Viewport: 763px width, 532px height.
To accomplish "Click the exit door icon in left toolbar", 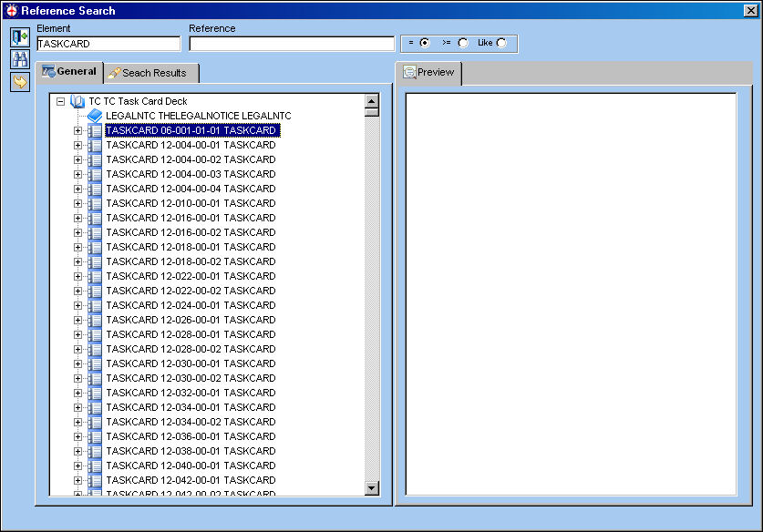I will pos(20,37).
